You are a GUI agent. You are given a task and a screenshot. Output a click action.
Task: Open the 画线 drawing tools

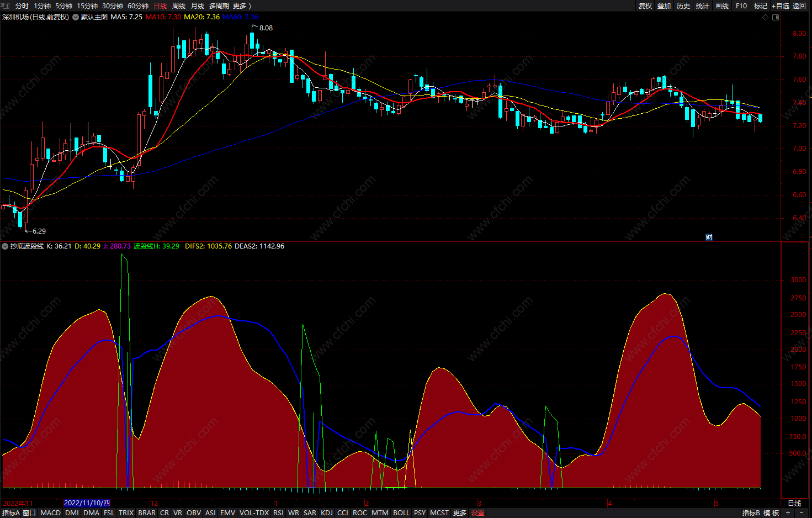721,6
